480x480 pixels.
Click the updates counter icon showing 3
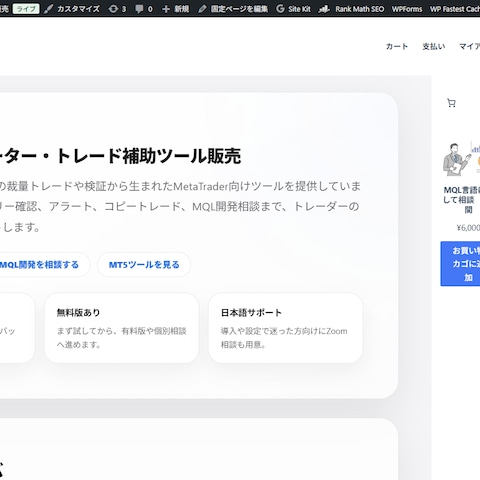117,9
